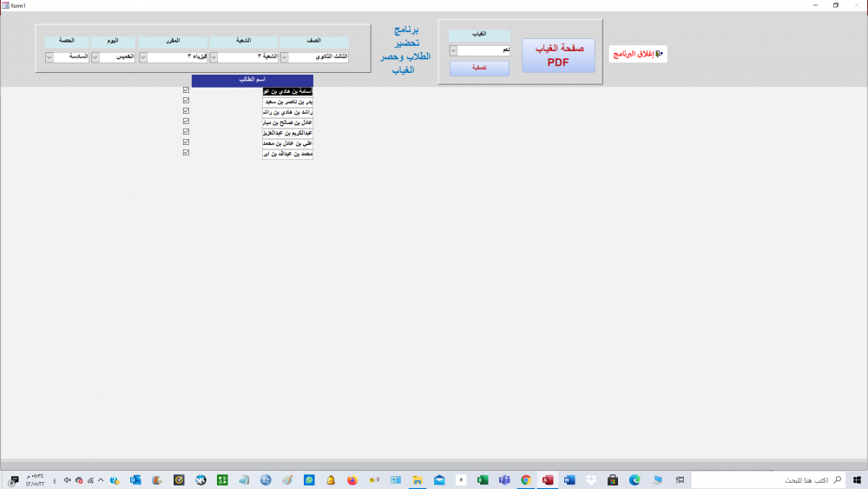Open the Windows Start menu
The image size is (868, 489).
(857, 480)
